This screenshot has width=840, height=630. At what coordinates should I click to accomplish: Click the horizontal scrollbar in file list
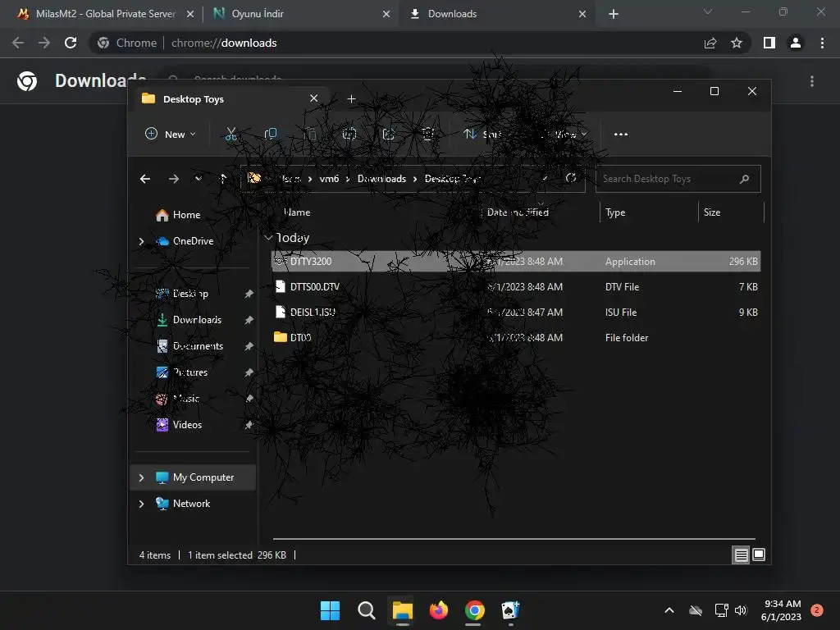point(514,539)
